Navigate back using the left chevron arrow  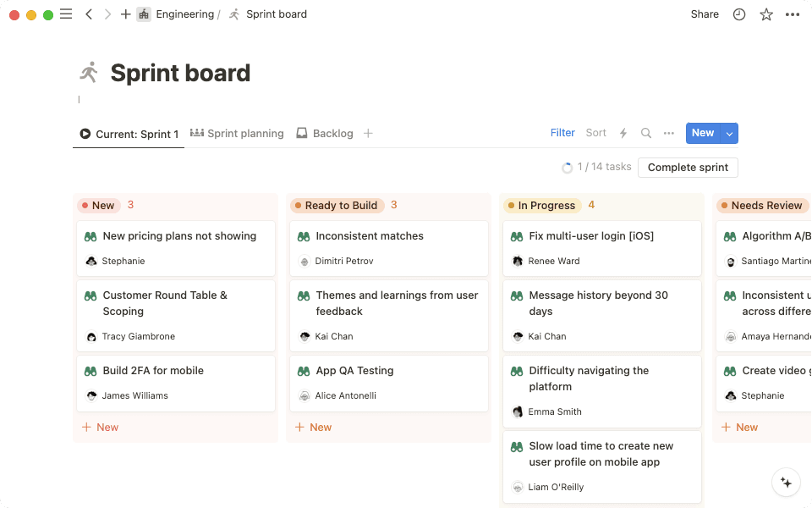[x=88, y=14]
